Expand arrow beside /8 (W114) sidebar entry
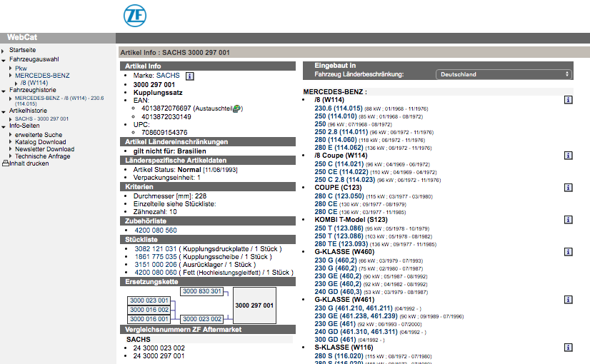 [16, 83]
